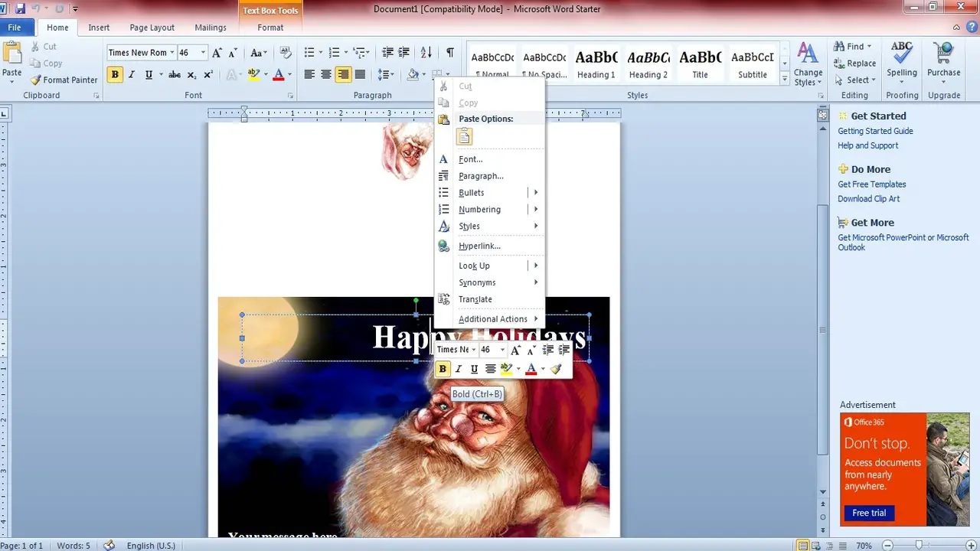
Task: Click Align Text Left in the ribbon
Action: tap(309, 74)
